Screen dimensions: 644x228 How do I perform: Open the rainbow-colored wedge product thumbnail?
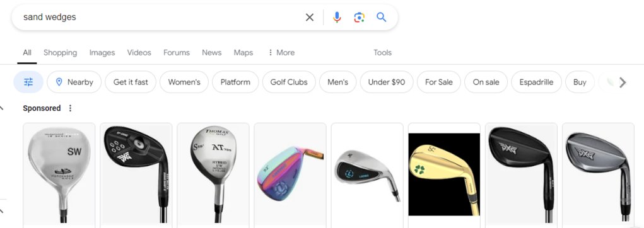(290, 175)
